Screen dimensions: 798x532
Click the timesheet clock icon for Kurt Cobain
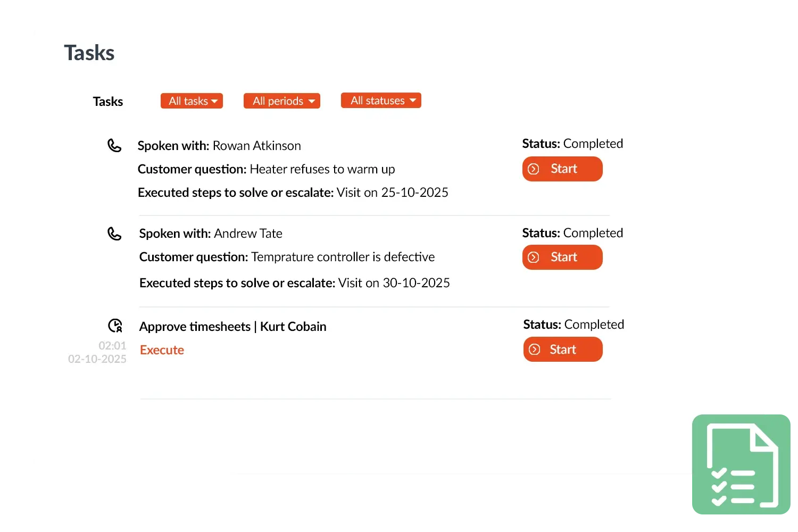(x=115, y=326)
